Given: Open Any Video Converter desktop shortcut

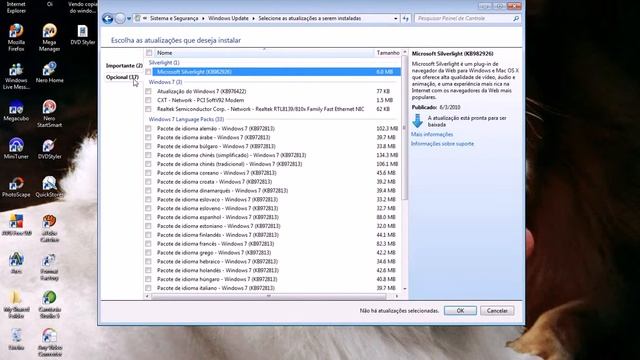Looking at the screenshot, I should tap(49, 343).
